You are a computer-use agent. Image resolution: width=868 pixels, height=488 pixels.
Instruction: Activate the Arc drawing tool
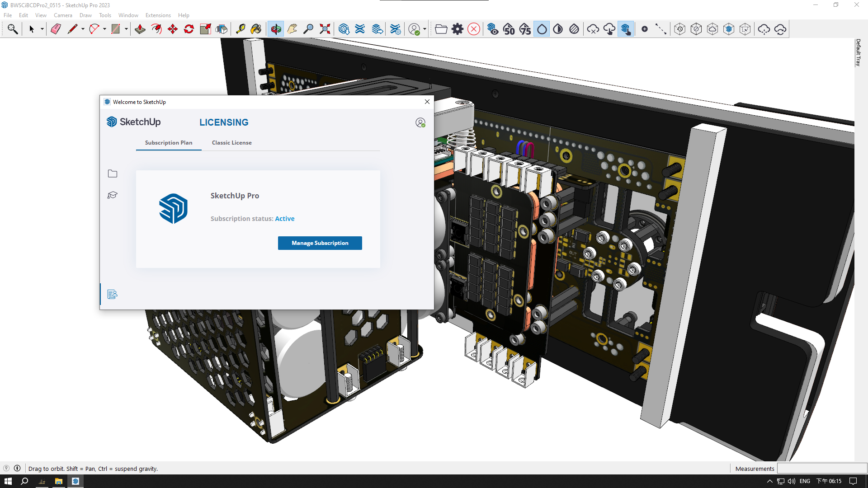pyautogui.click(x=94, y=29)
